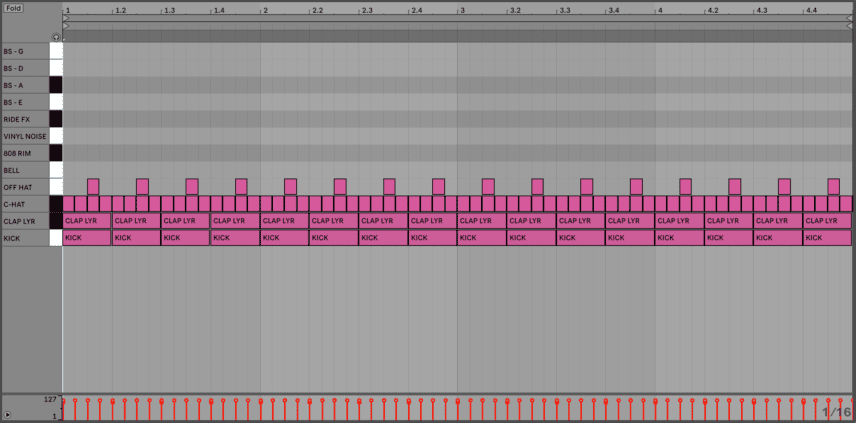
Task: Select the CLAP LYR note at beat 2.3
Action: tap(383, 221)
